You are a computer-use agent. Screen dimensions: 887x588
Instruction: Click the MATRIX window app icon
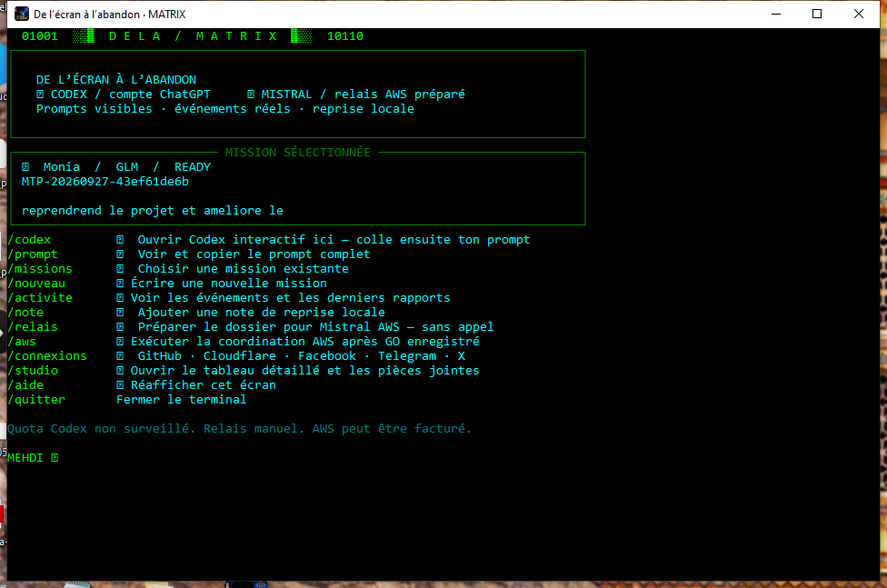[x=22, y=15]
